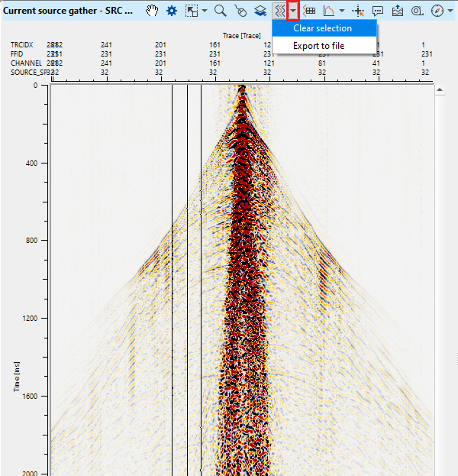Click the trace header table icon

tap(309, 11)
